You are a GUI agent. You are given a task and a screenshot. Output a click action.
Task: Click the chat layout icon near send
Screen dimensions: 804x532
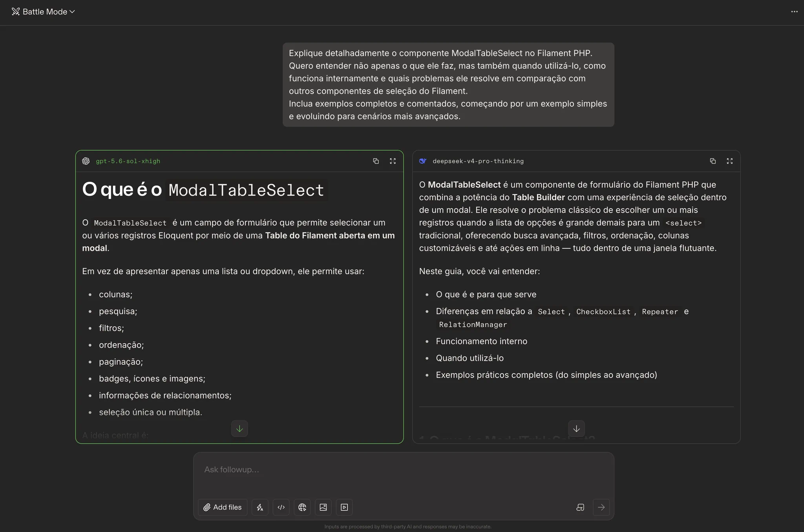click(580, 507)
